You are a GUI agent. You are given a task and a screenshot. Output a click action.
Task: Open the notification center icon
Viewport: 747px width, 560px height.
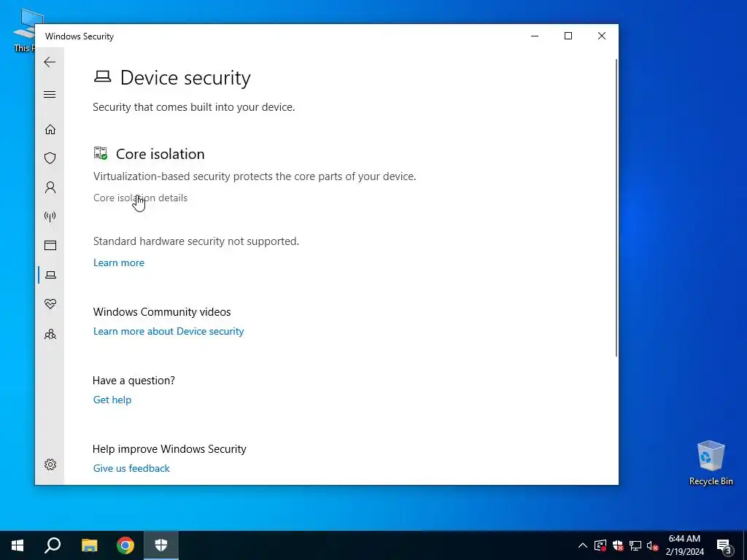point(724,545)
